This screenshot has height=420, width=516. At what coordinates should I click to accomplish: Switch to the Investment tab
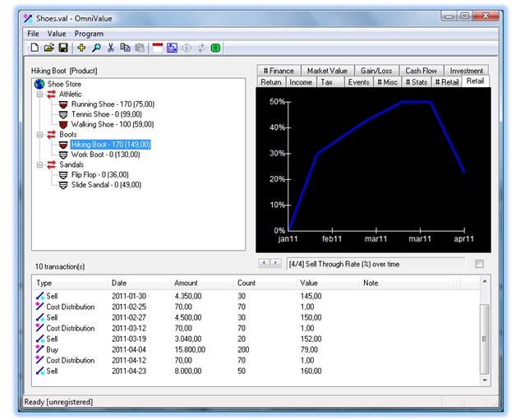(x=467, y=71)
